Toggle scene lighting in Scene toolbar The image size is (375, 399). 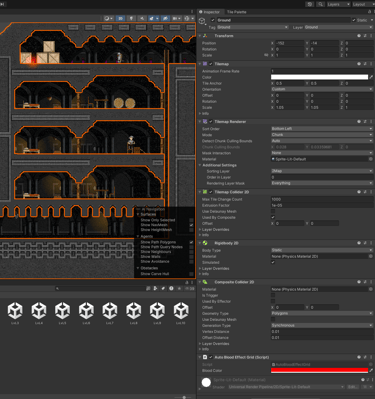(x=131, y=18)
